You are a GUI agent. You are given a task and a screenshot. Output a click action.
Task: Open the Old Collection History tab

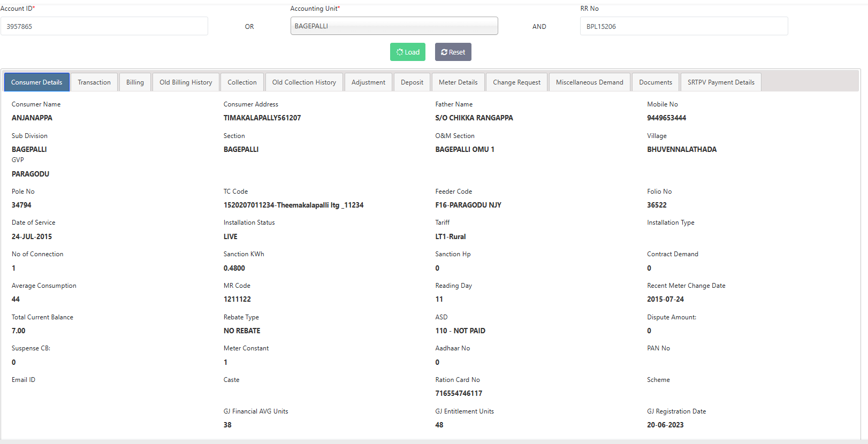304,82
